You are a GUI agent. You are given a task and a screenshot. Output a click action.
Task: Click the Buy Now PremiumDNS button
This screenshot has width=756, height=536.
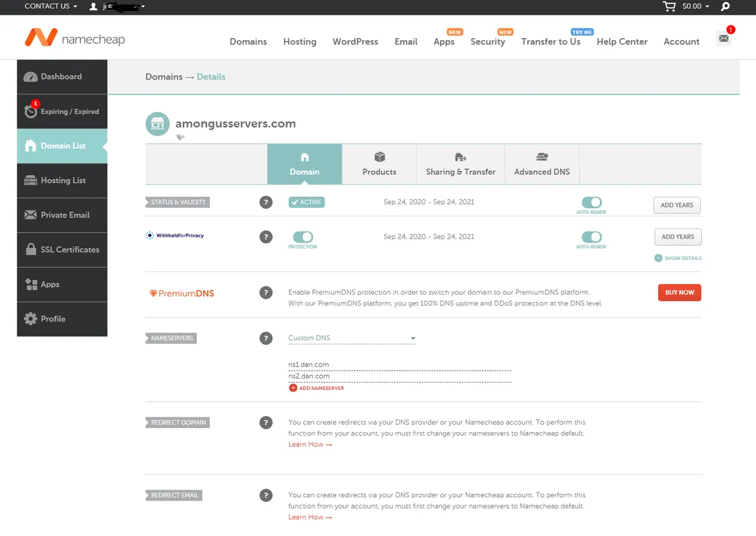[680, 293]
